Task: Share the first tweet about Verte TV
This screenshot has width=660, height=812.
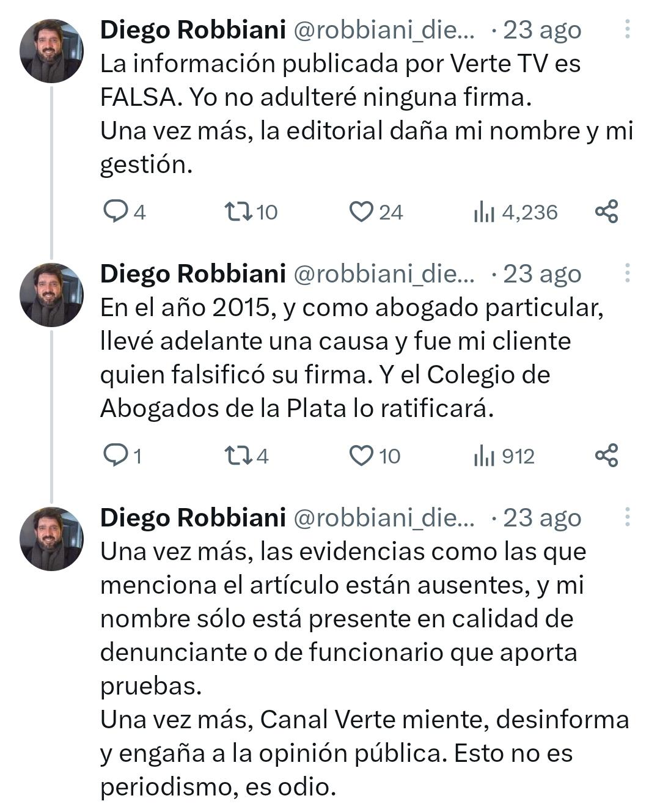Action: pos(606,212)
